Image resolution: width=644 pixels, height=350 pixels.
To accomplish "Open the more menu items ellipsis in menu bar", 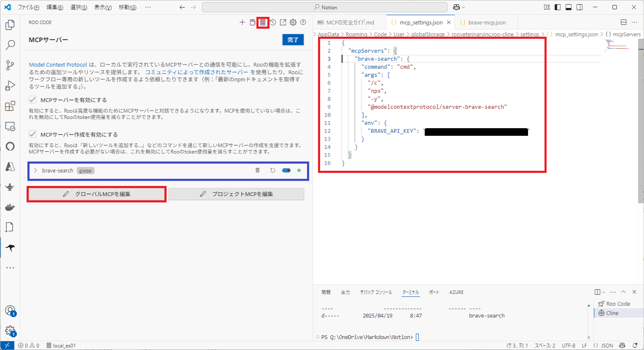I will 148,7.
